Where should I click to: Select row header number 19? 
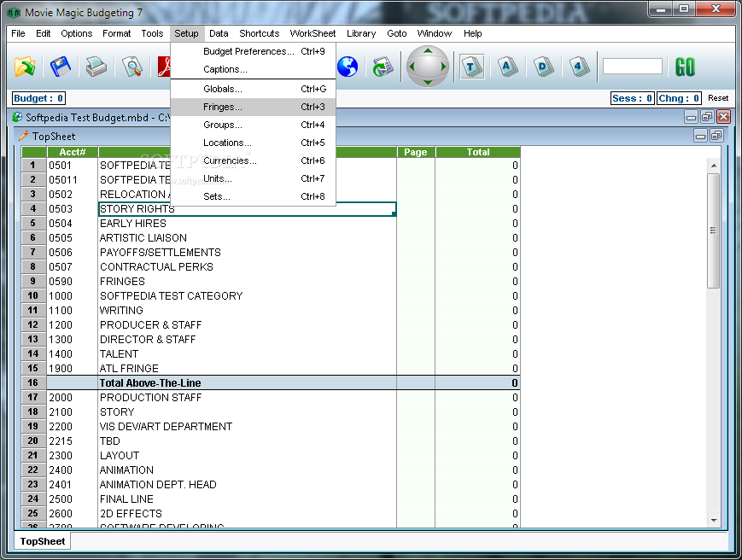coord(33,426)
